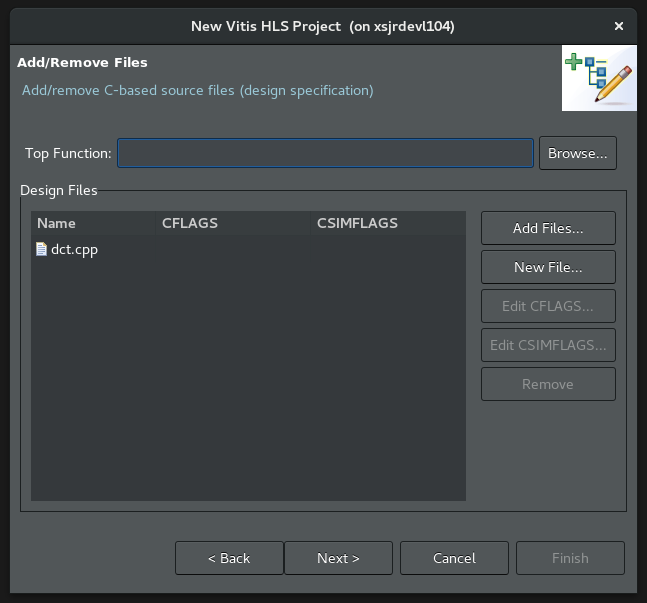Click the CFLAGS column header
Image resolution: width=647 pixels, height=603 pixels.
pyautogui.click(x=189, y=223)
